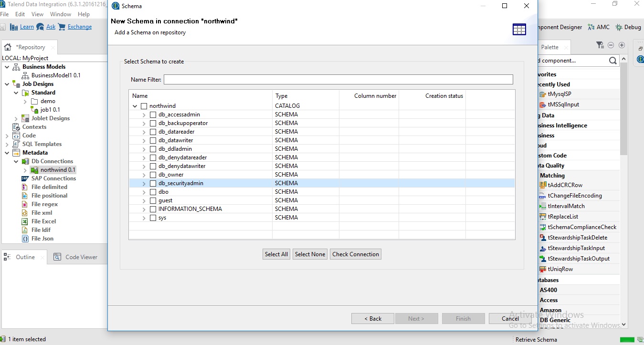Switch to the Code Viewer tab
Screen dimensions: 644x345
tap(75, 257)
